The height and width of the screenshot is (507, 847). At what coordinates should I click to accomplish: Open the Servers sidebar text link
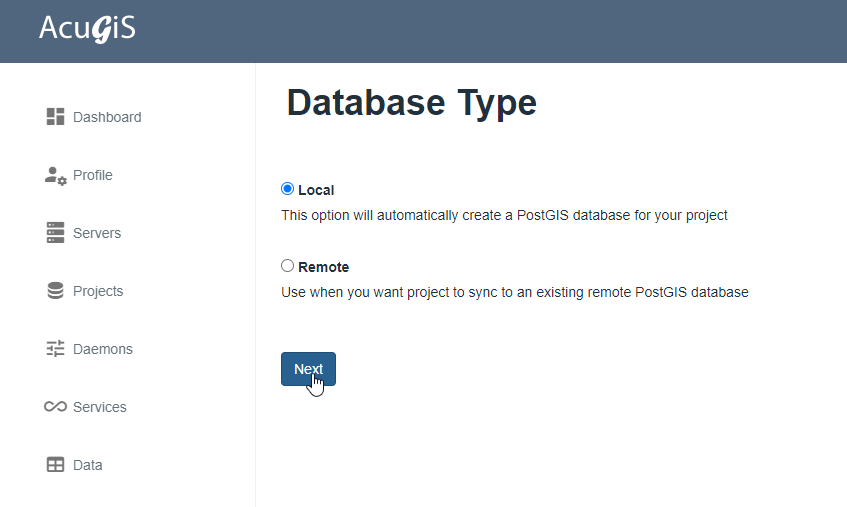(97, 233)
